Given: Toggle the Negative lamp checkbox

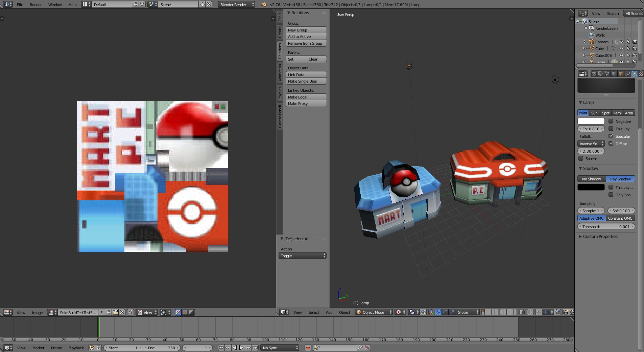Looking at the screenshot, I should [611, 121].
